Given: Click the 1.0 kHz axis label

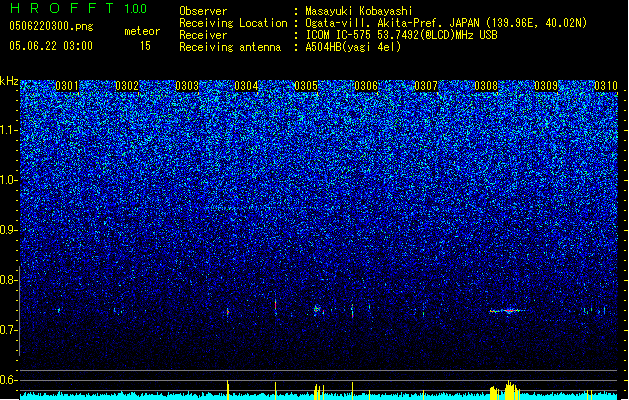Looking at the screenshot, I should (9, 180).
